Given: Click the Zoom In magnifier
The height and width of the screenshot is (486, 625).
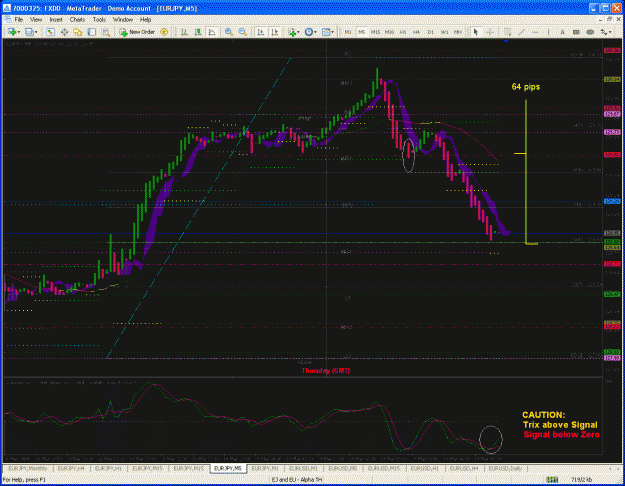Looking at the screenshot, I should [x=229, y=32].
